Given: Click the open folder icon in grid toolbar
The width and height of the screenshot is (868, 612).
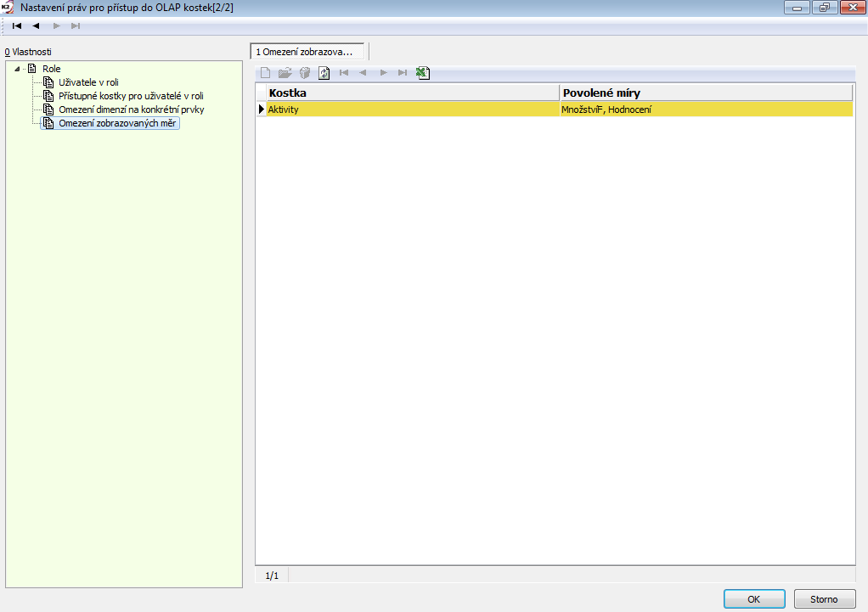Looking at the screenshot, I should (x=285, y=73).
